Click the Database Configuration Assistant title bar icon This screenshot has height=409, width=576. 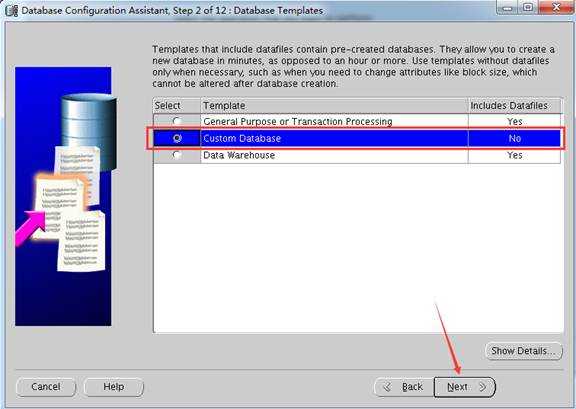coord(11,11)
